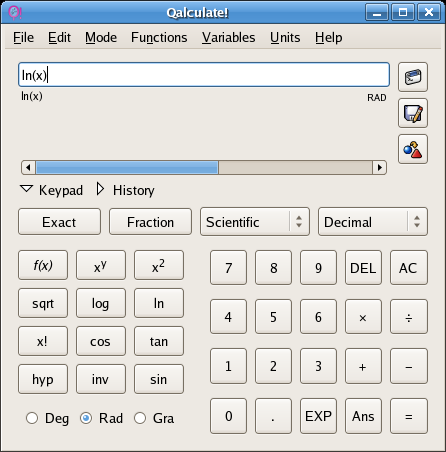Click the x squared button
The width and height of the screenshot is (446, 452).
[159, 265]
